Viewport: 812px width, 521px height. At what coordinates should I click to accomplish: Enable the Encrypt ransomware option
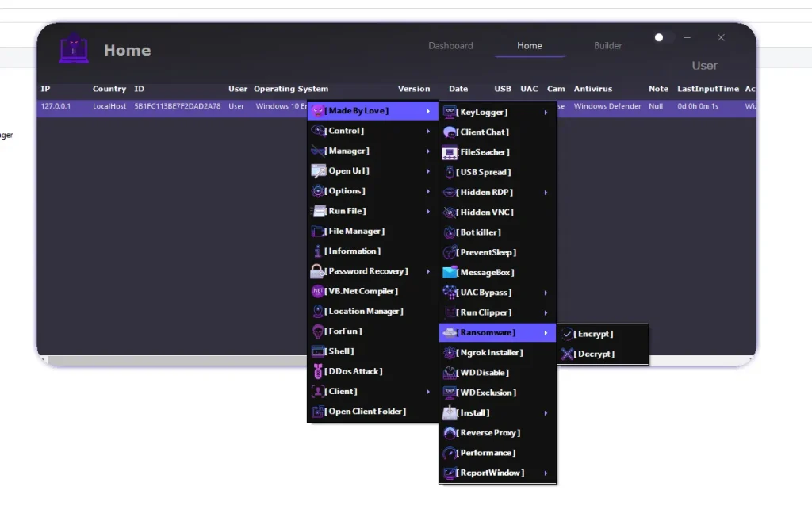592,333
